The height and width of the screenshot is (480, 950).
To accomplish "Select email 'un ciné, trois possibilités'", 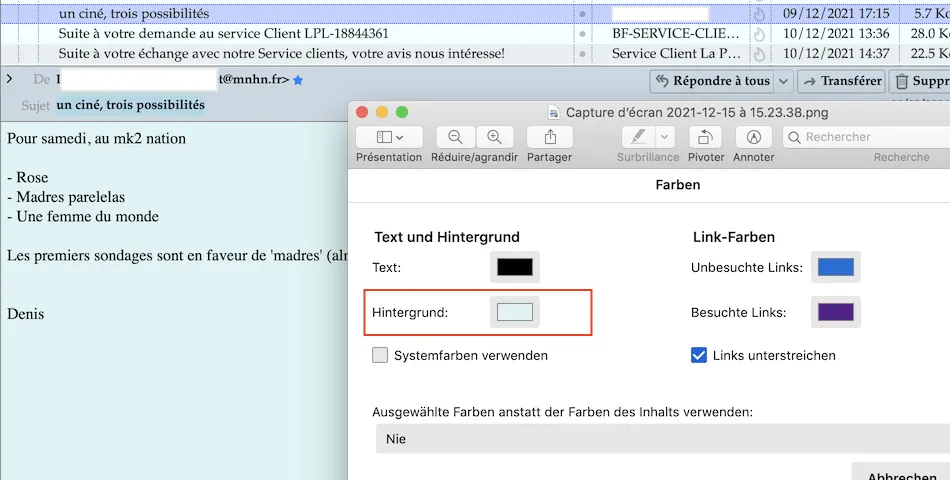I will tap(134, 13).
